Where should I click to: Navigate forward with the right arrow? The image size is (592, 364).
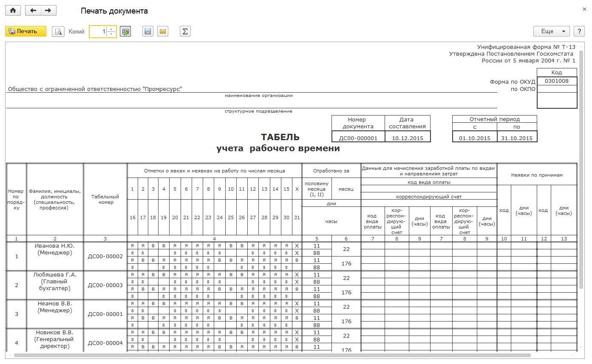pos(48,11)
